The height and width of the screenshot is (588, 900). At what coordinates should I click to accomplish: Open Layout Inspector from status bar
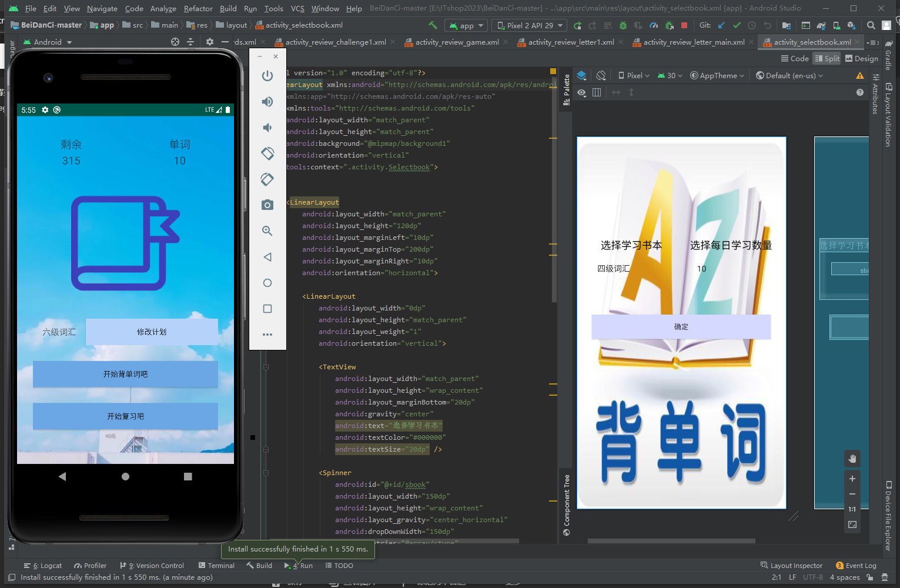[x=791, y=566]
